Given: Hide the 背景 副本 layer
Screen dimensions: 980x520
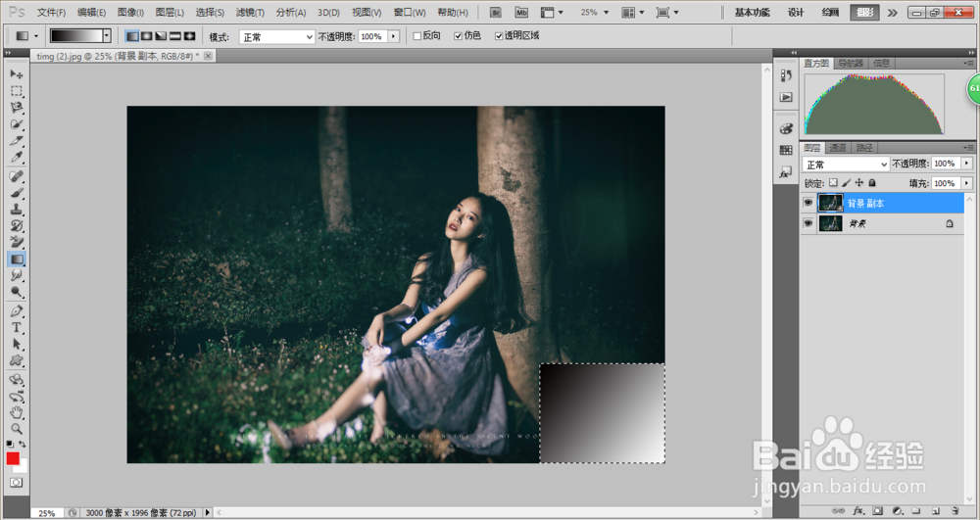Looking at the screenshot, I should (x=808, y=203).
